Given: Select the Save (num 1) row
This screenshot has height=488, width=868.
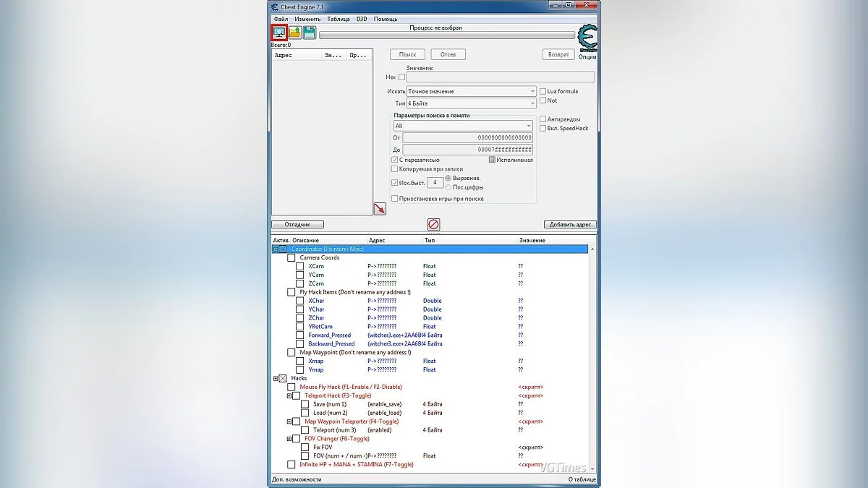Looking at the screenshot, I should pos(431,404).
